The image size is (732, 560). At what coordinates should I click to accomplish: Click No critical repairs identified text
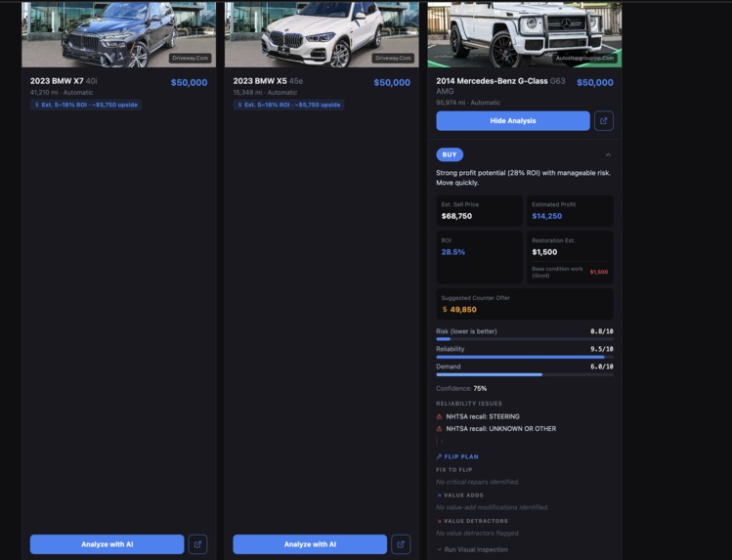tap(478, 482)
